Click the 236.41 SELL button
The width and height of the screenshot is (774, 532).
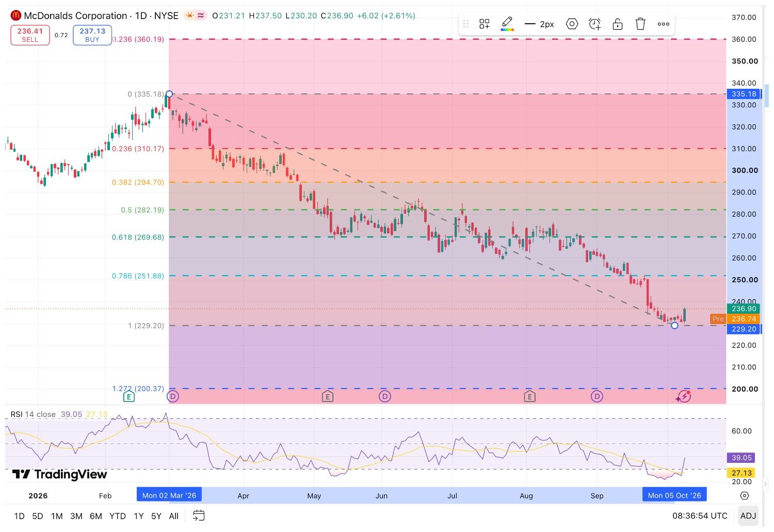coord(30,35)
